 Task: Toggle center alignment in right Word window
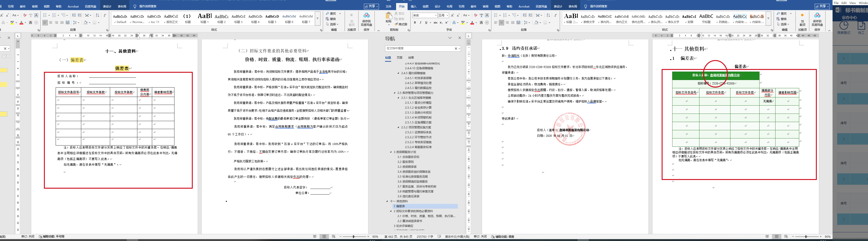click(502, 23)
